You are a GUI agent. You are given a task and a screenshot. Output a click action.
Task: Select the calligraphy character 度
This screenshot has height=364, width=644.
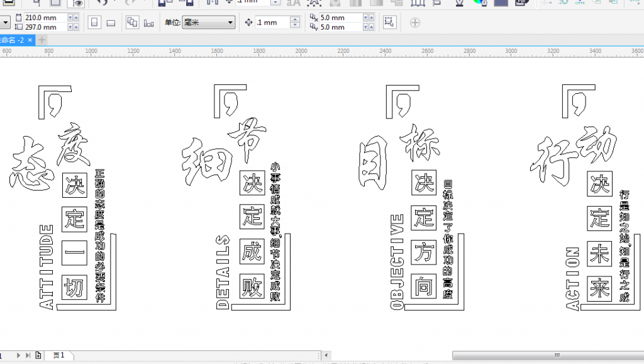tap(74, 144)
